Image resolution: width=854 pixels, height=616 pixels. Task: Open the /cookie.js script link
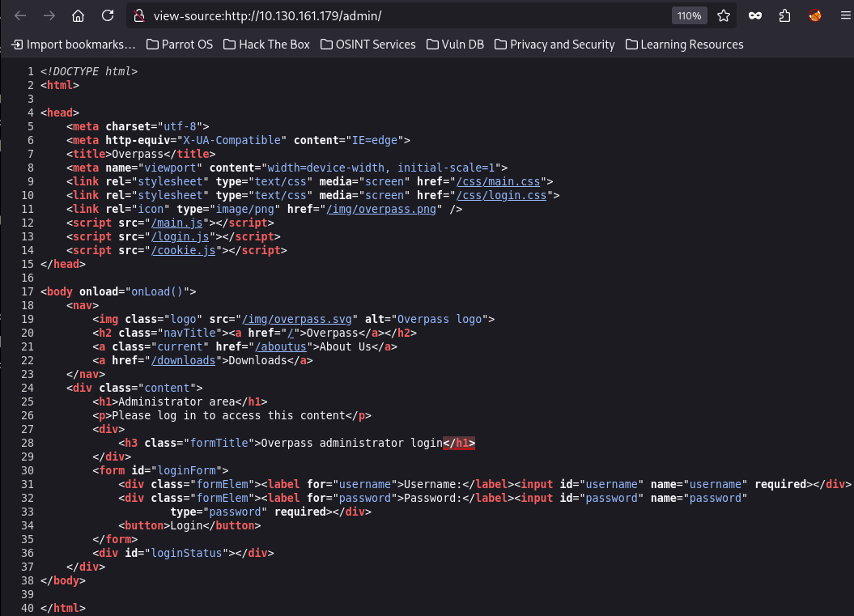[x=184, y=250]
